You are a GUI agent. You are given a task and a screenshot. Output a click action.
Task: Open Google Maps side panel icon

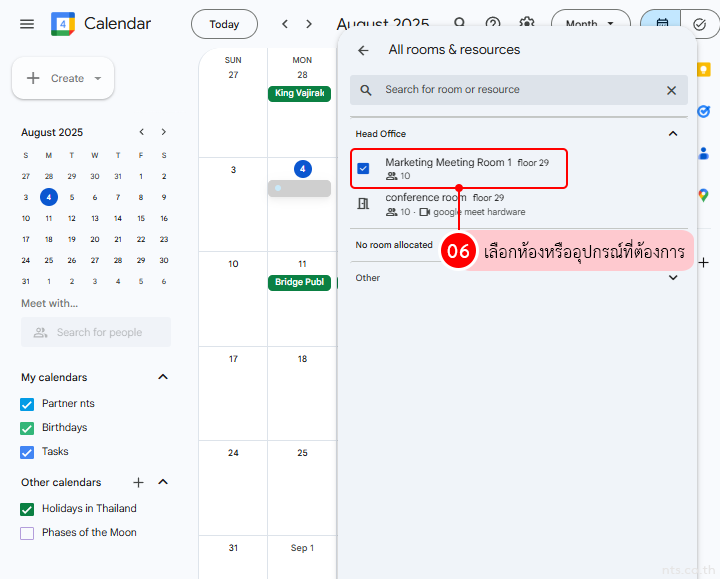[703, 195]
